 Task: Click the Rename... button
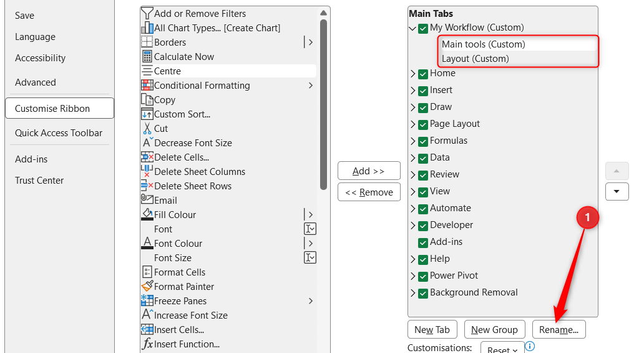pos(559,329)
